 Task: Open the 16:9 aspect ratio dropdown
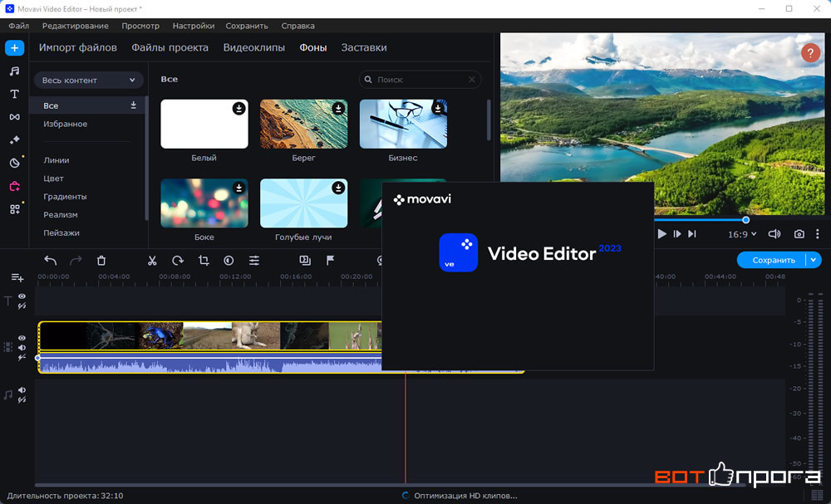point(742,234)
